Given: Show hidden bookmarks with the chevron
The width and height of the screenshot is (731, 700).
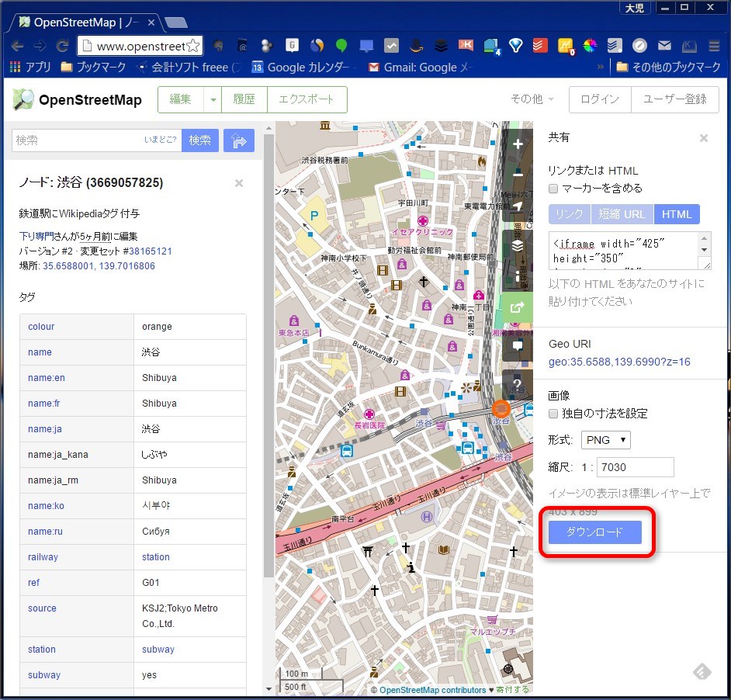Looking at the screenshot, I should point(601,68).
